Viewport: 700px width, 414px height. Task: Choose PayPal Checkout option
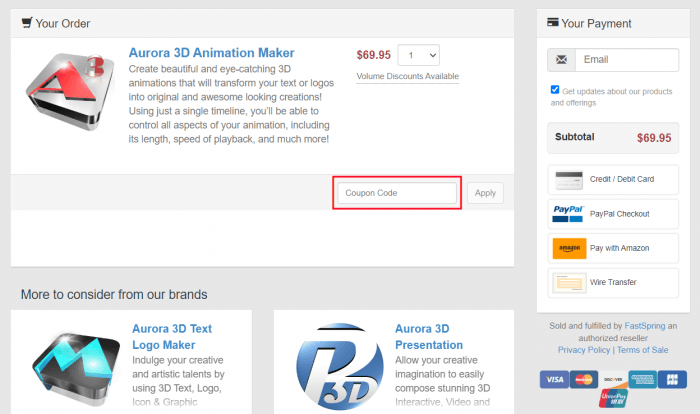(x=613, y=214)
